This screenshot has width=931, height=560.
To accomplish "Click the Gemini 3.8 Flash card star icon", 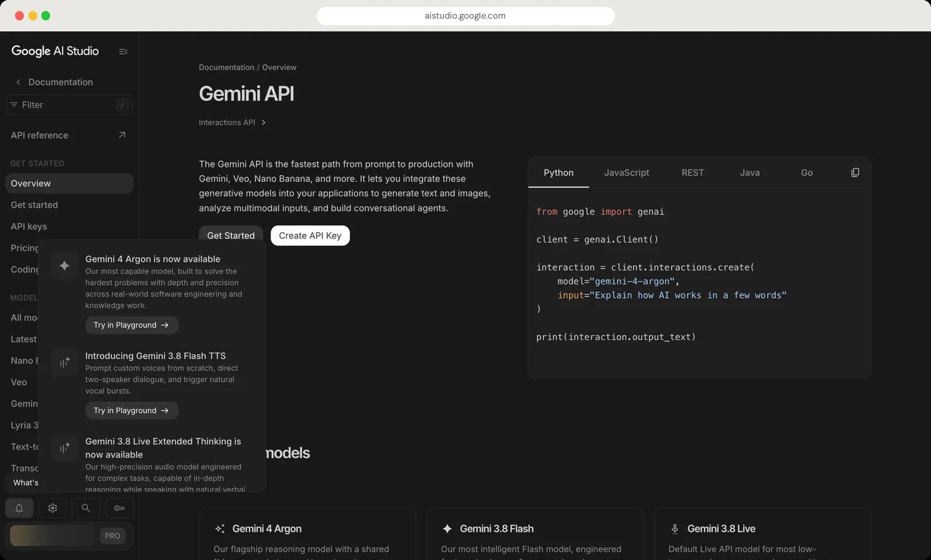I will [447, 529].
